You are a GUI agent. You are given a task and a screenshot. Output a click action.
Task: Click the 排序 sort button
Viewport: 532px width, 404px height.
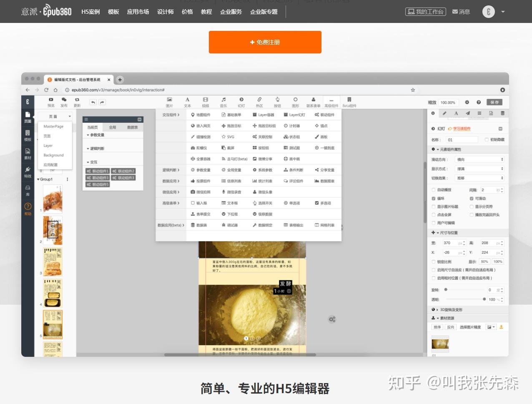(437, 327)
